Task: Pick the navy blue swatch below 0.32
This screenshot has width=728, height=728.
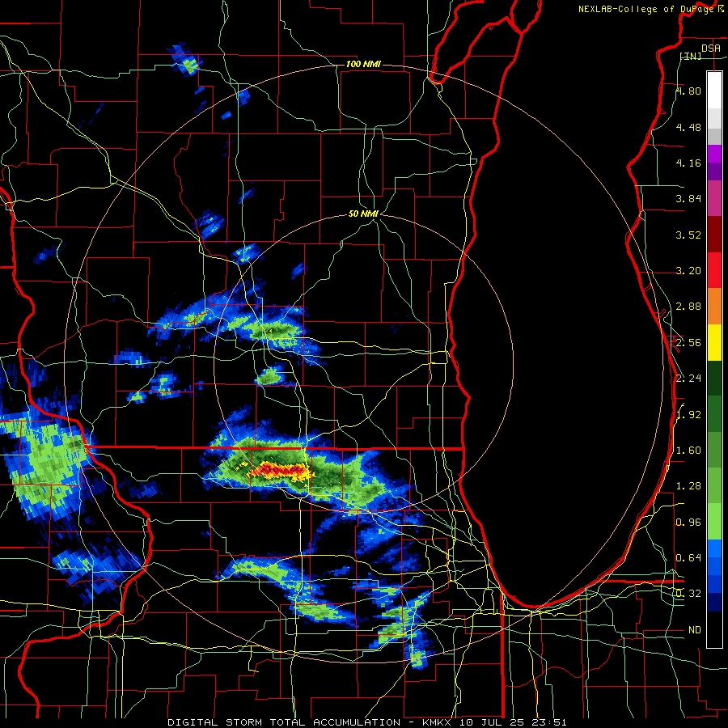Action: pos(714,602)
